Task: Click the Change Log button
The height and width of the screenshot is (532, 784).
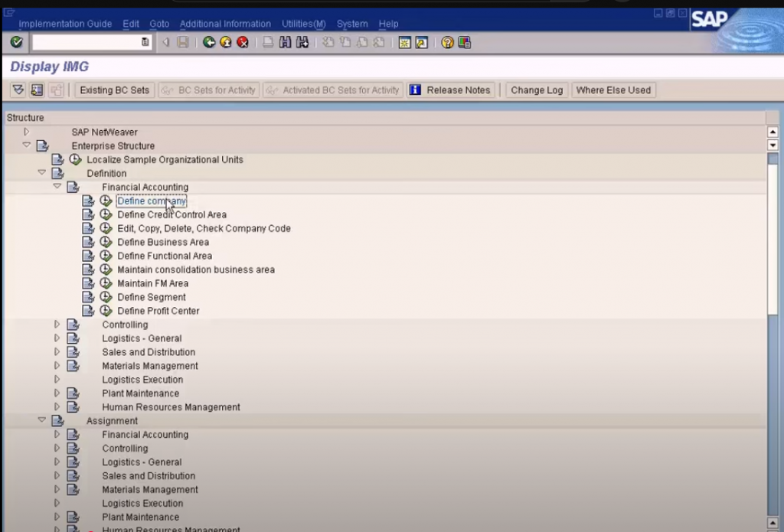Action: click(x=537, y=90)
